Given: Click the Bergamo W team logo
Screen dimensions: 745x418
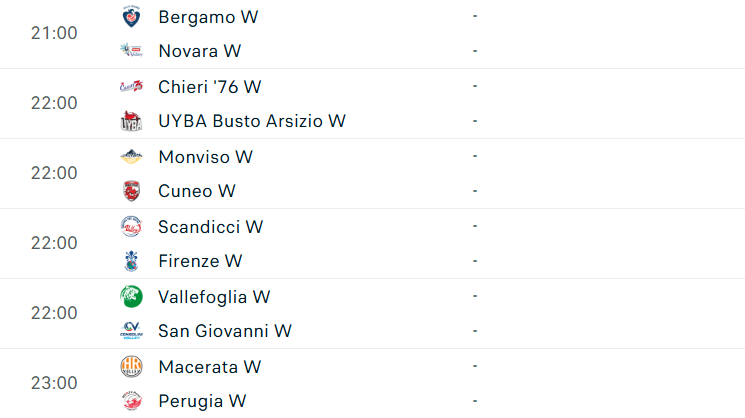Looking at the screenshot, I should (131, 17).
